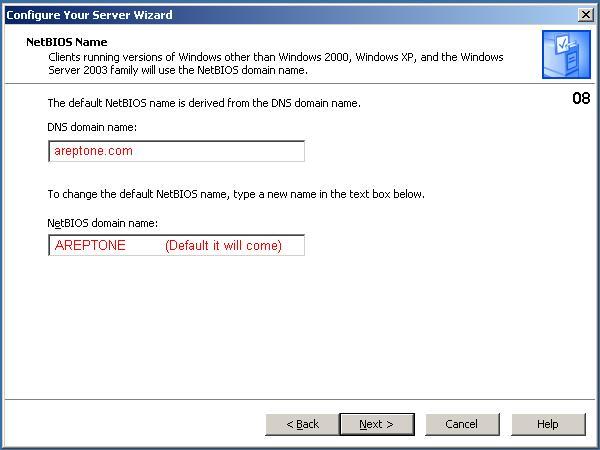The image size is (600, 450).
Task: Click the "DNS domain name:" label
Action: pyautogui.click(x=92, y=127)
